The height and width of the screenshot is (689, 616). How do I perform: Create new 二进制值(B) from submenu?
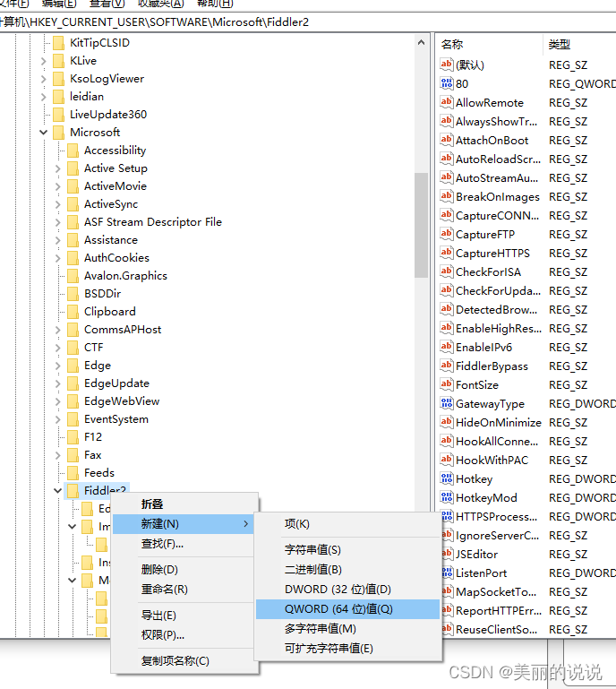347,570
